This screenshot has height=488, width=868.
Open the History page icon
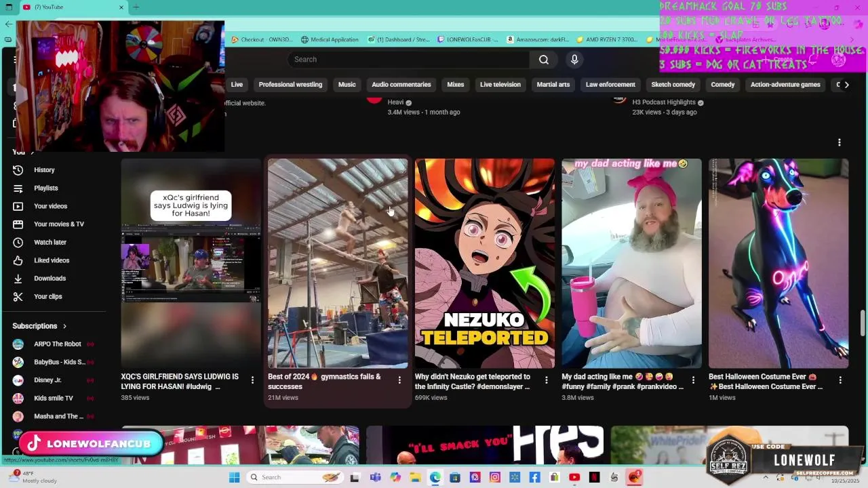tap(18, 170)
